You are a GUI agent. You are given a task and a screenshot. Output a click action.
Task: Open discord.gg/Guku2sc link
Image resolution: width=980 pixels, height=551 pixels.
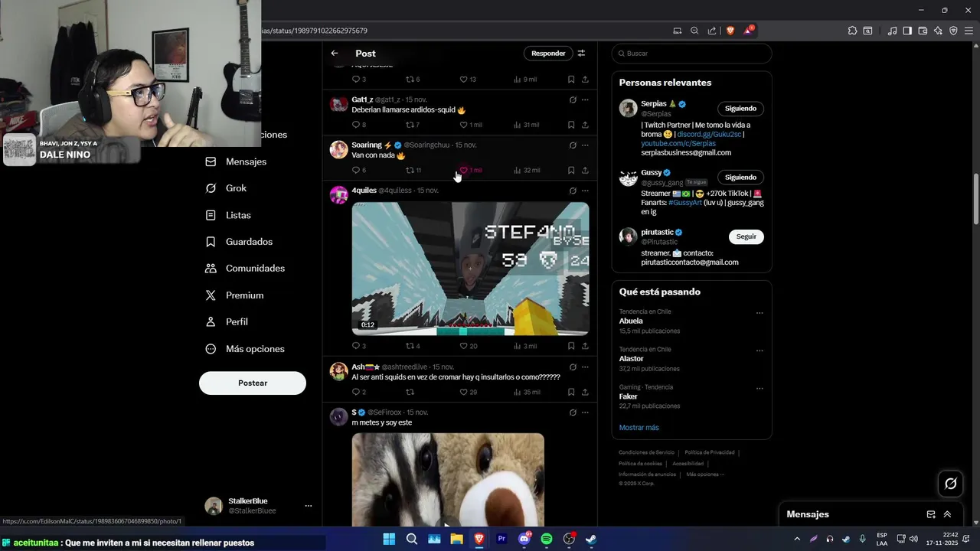click(709, 134)
